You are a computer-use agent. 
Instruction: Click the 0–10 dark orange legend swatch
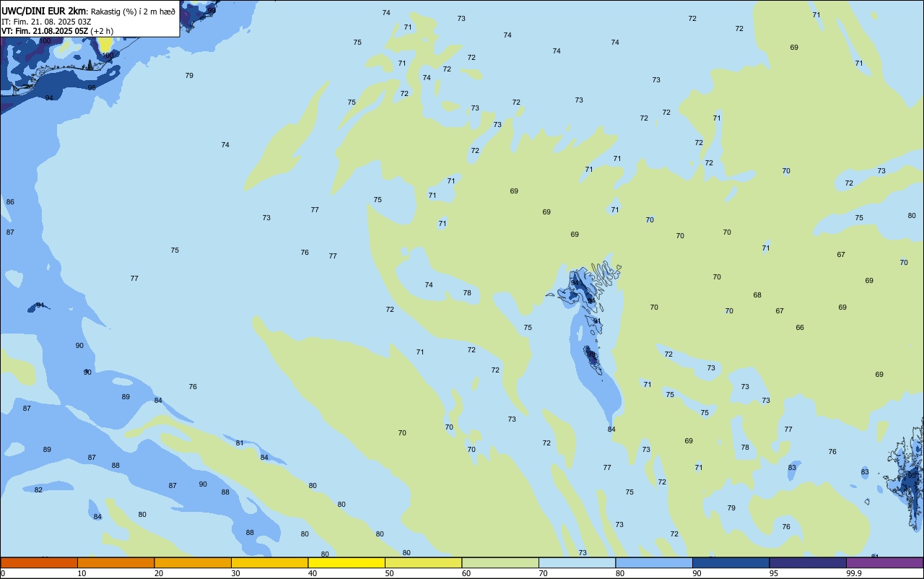[x=39, y=562]
